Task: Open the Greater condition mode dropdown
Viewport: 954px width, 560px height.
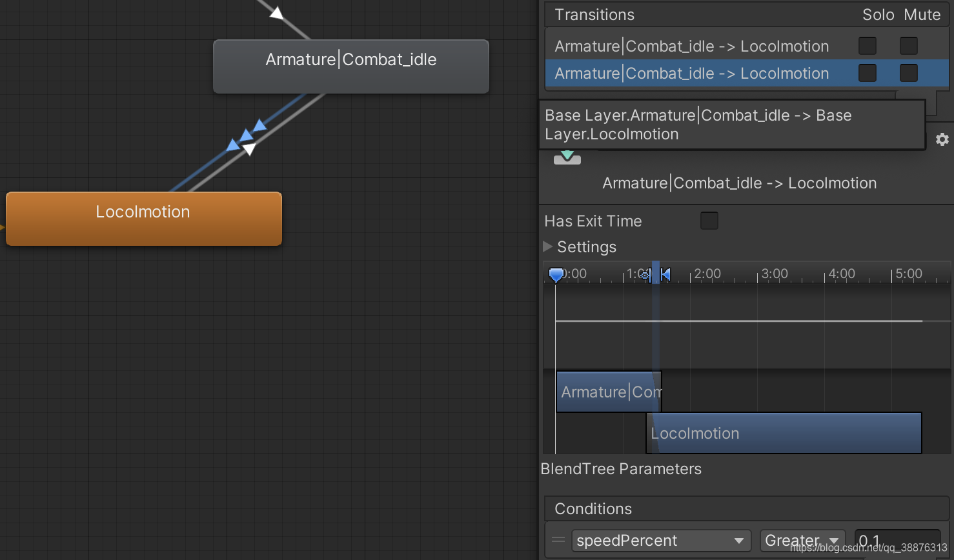Action: click(803, 541)
